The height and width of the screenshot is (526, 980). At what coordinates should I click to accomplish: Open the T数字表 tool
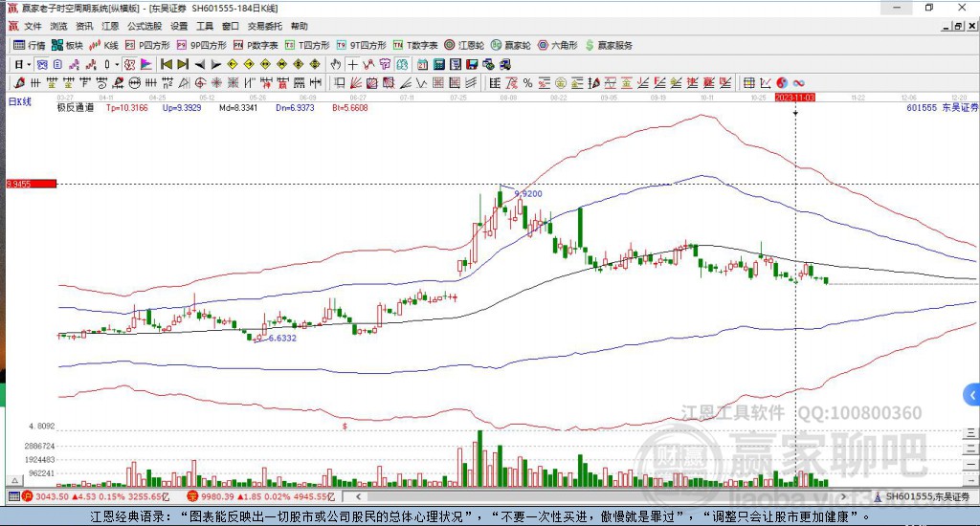point(415,45)
